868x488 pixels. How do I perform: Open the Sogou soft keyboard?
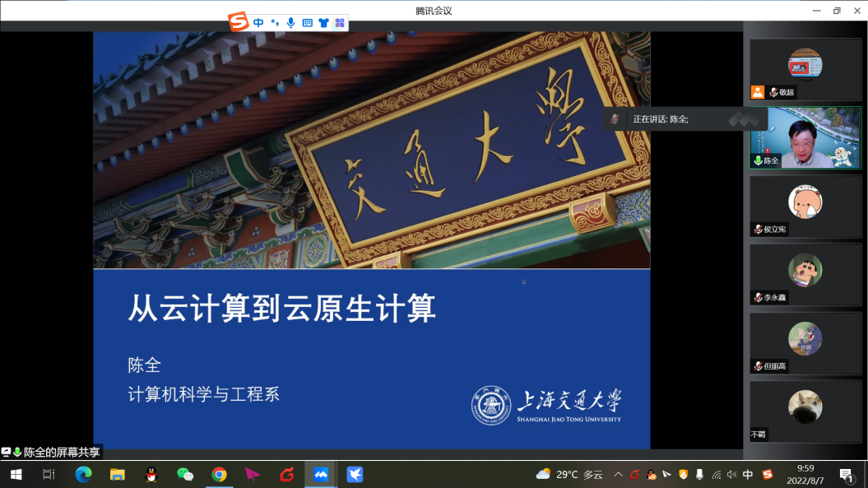tap(307, 23)
